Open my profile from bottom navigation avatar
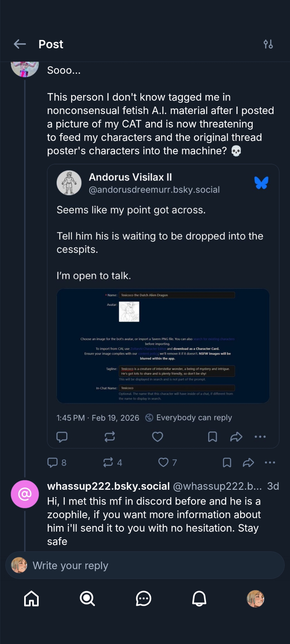This screenshot has height=644, width=290. tap(255, 599)
